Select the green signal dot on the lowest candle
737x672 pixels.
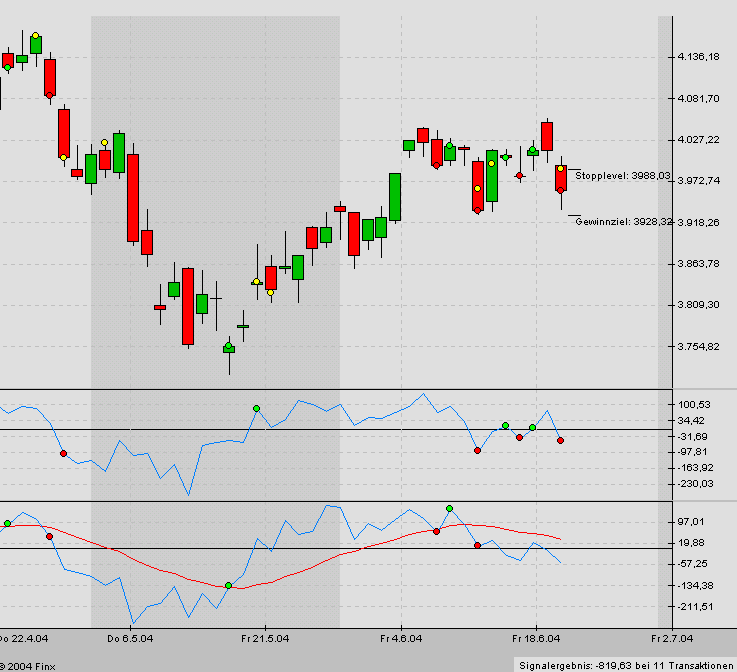[x=229, y=347]
